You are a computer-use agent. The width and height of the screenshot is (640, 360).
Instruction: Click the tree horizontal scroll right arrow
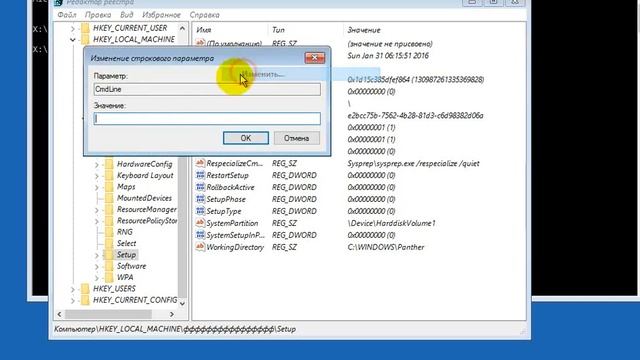[x=172, y=314]
